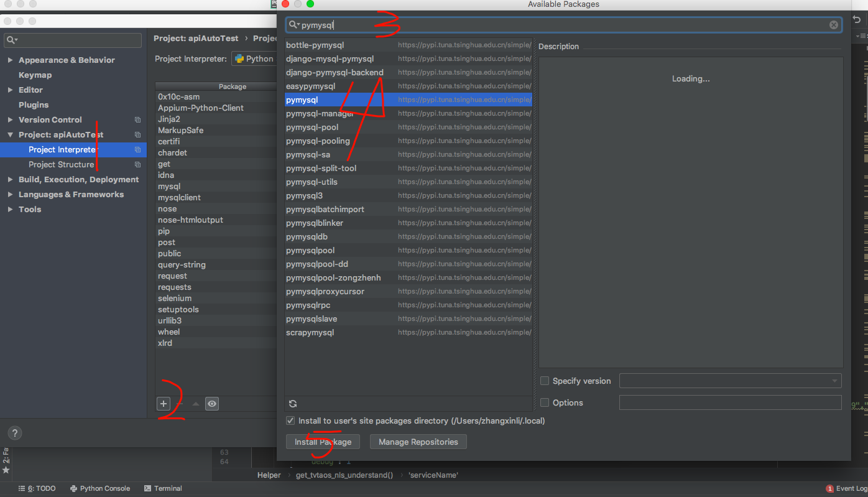Click the add package plus button
The image size is (868, 497).
tap(163, 404)
